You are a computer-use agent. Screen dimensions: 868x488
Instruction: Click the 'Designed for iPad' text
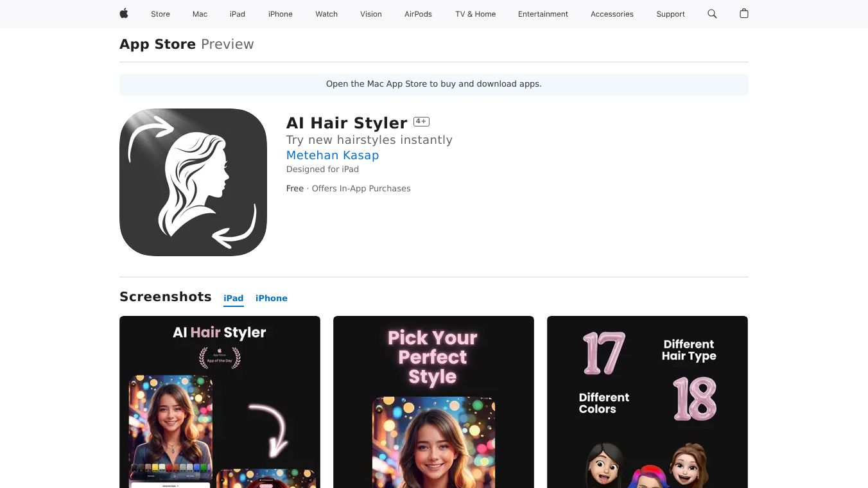coord(322,170)
